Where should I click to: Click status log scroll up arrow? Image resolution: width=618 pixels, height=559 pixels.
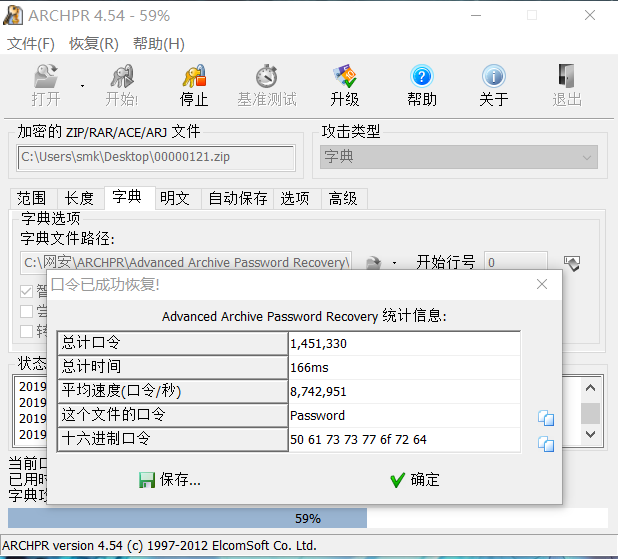click(x=590, y=388)
